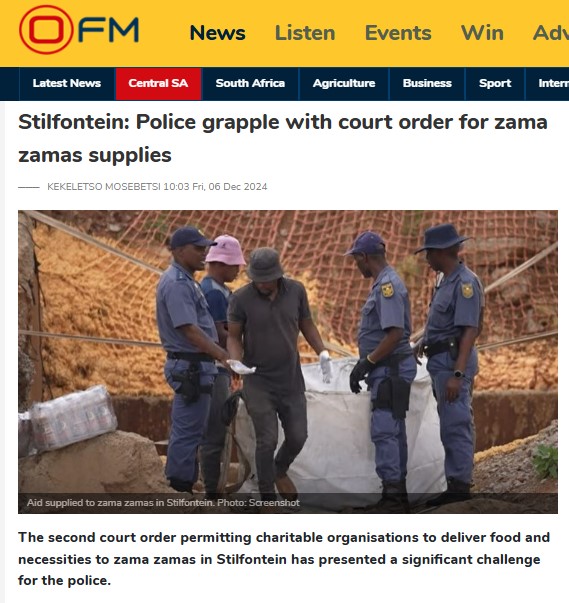Open the Listen menu item

pyautogui.click(x=305, y=33)
